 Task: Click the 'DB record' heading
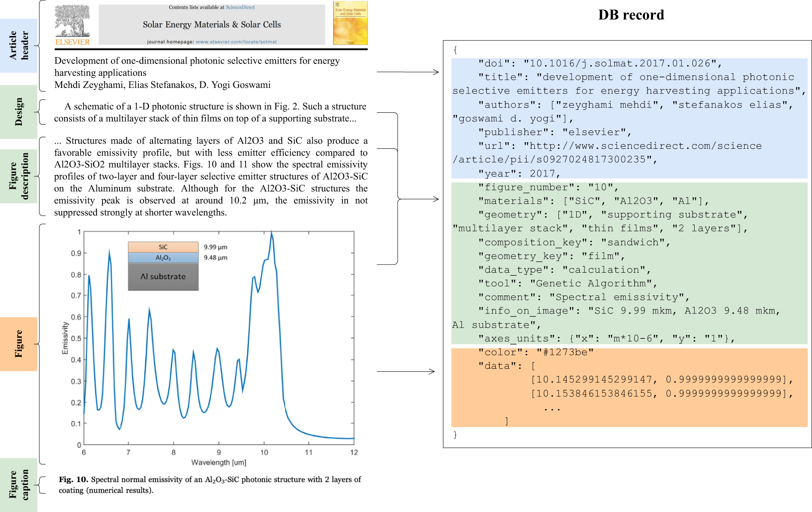tap(631, 15)
